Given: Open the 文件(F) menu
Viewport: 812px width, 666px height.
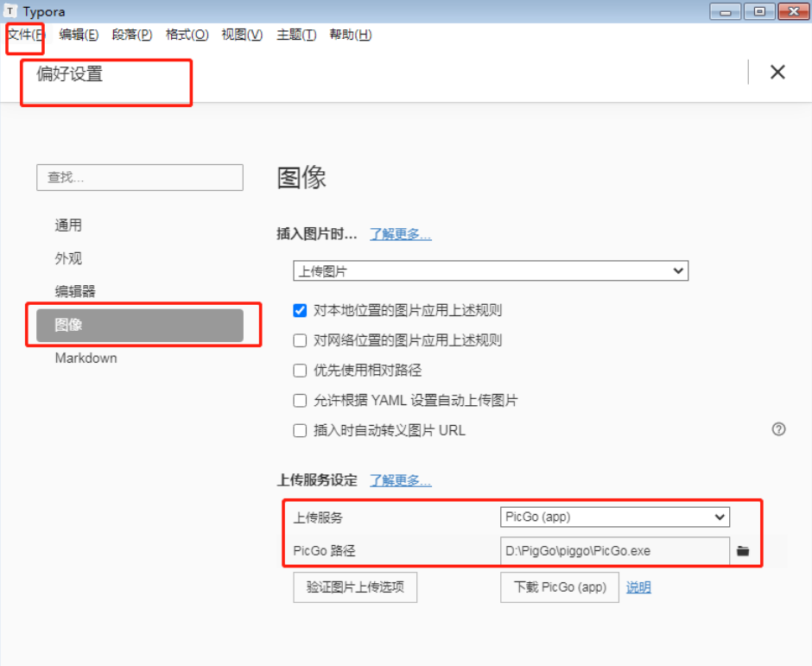Looking at the screenshot, I should coord(26,35).
